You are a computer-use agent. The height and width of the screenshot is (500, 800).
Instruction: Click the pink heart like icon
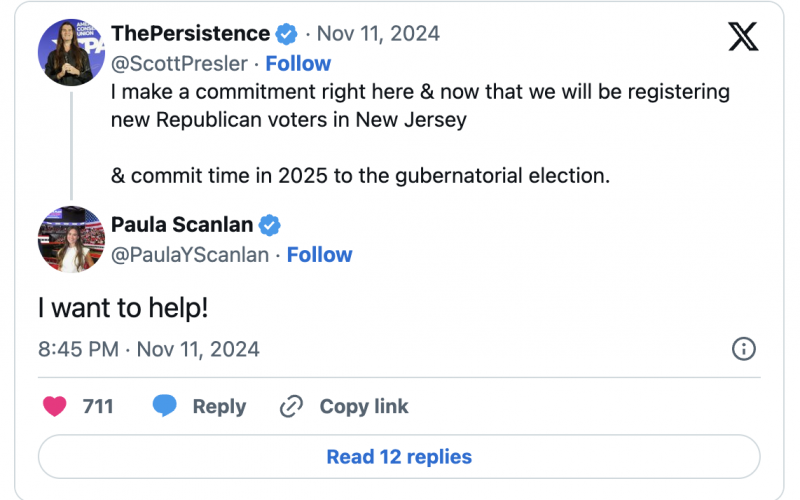click(55, 407)
